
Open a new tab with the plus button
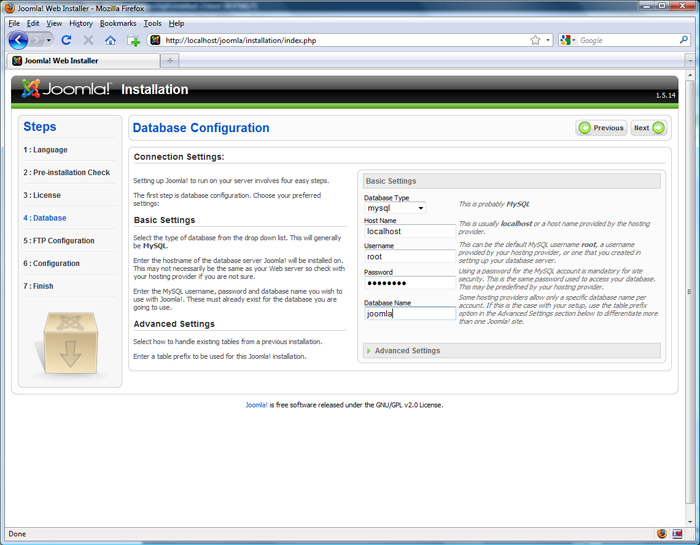(x=170, y=61)
